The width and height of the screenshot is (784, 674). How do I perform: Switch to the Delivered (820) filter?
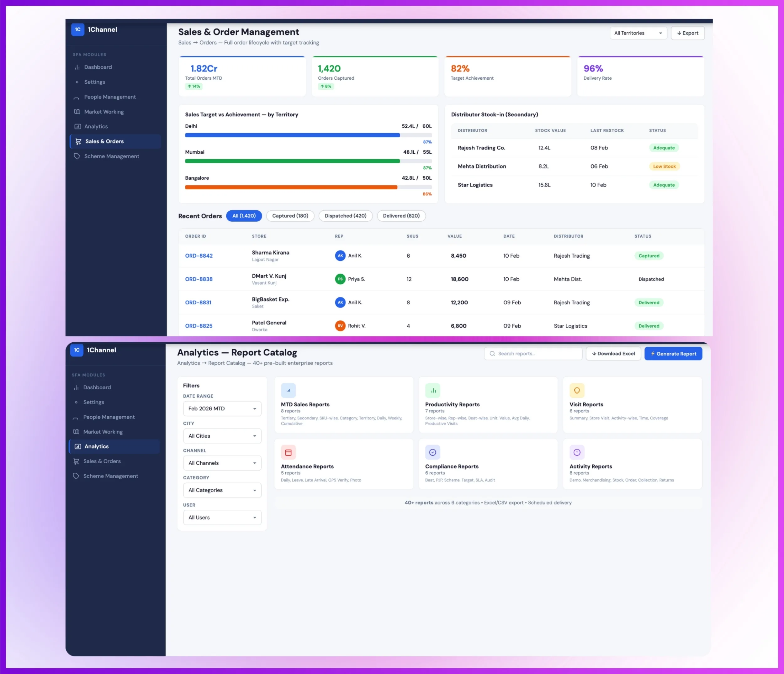pyautogui.click(x=401, y=216)
